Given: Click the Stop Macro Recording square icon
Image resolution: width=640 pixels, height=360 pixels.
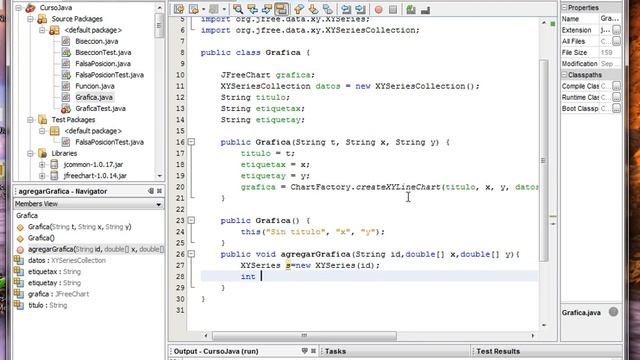Looking at the screenshot, I should coord(393,9).
